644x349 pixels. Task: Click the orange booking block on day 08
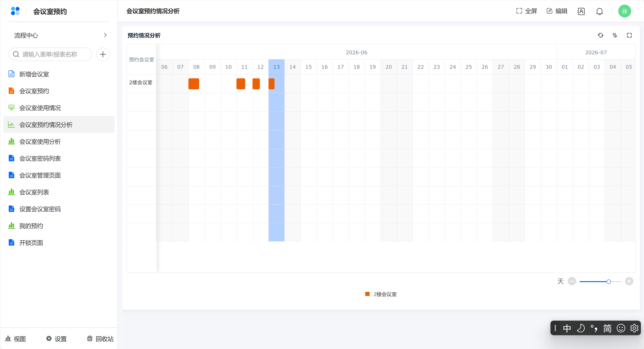194,84
